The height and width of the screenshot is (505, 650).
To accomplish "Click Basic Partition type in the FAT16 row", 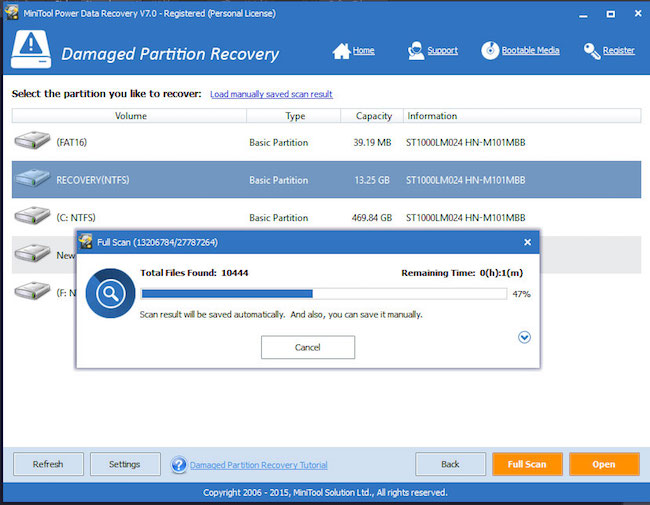I will [279, 142].
